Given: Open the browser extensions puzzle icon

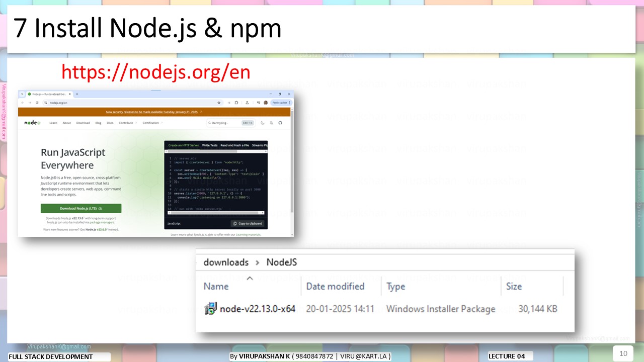Looking at the screenshot, I should (x=236, y=103).
